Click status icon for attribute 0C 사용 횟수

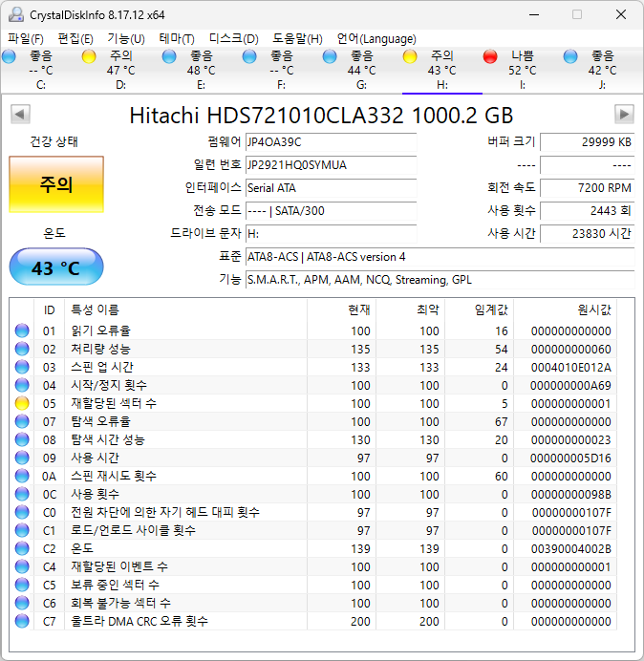pos(22,494)
